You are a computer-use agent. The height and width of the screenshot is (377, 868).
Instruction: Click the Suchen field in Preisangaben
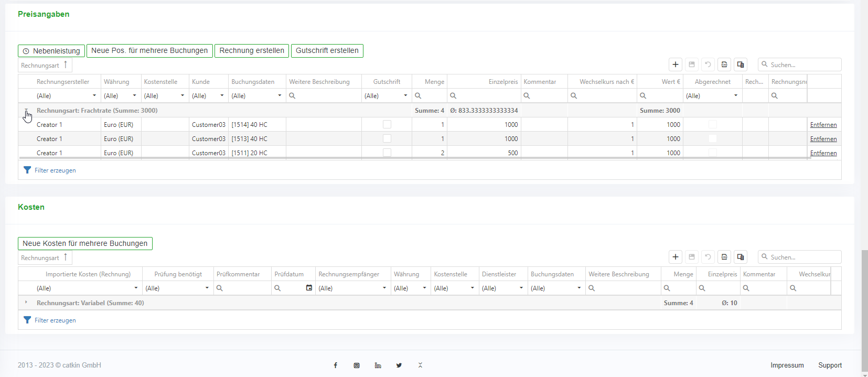point(803,64)
